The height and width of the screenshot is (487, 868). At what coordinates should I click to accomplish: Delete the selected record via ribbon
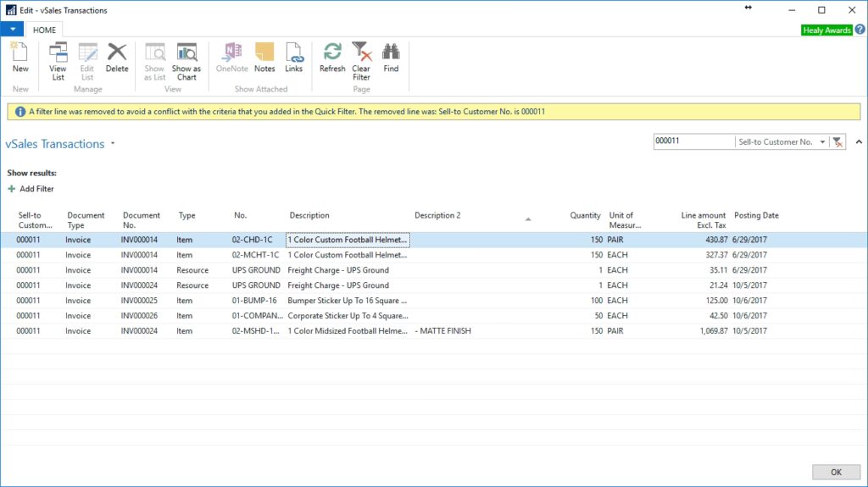pos(117,58)
